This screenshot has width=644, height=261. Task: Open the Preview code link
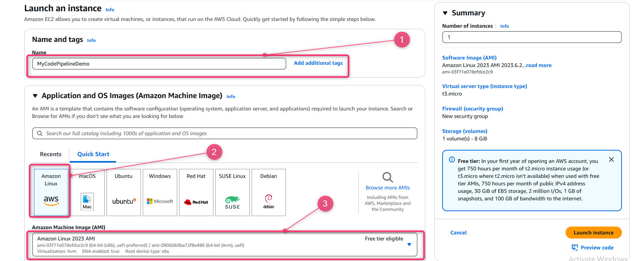597,248
